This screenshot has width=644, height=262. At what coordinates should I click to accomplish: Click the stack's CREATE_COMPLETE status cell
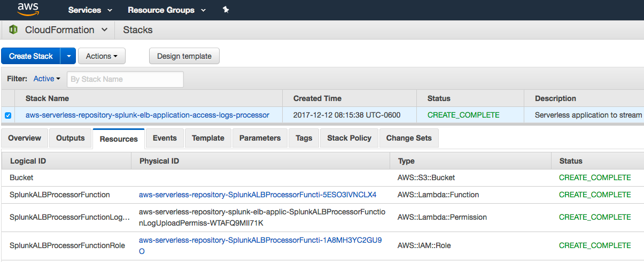click(463, 115)
